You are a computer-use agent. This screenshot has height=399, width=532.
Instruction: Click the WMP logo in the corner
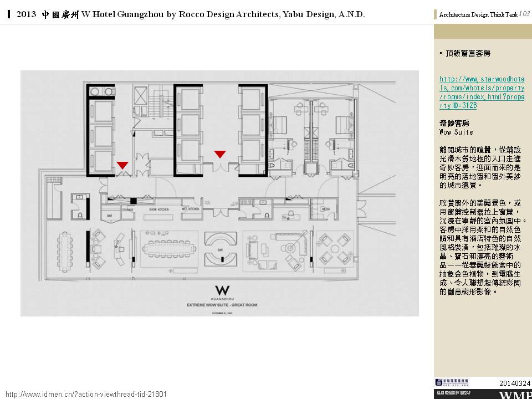point(515,395)
